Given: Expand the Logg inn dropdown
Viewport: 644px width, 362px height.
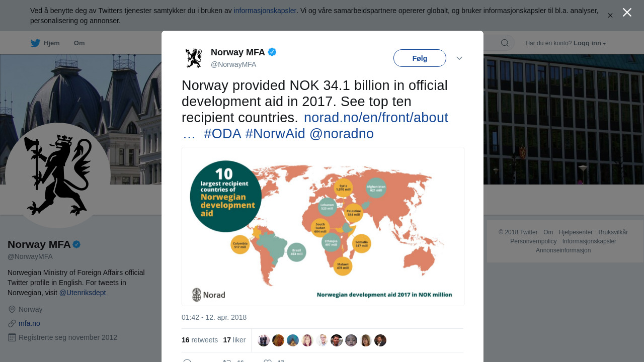Looking at the screenshot, I should [590, 43].
